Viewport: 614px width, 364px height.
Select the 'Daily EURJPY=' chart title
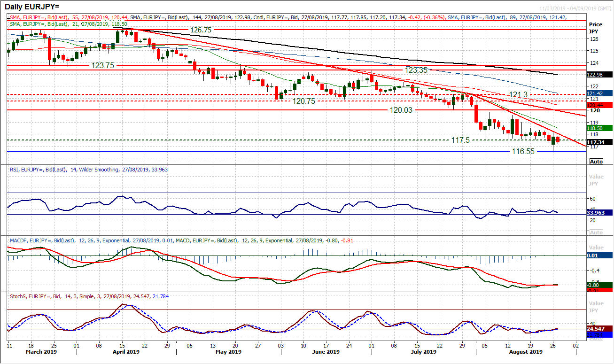pyautogui.click(x=31, y=8)
